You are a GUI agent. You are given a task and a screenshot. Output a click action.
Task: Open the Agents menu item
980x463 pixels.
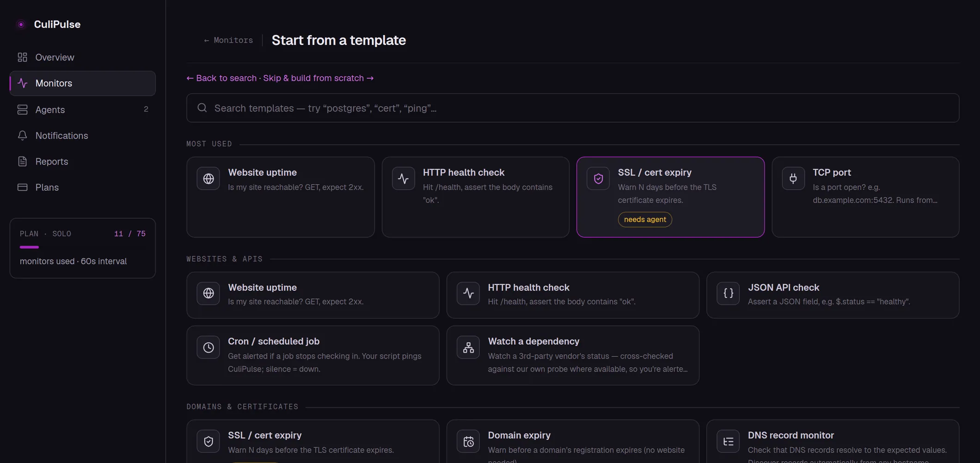coord(83,110)
